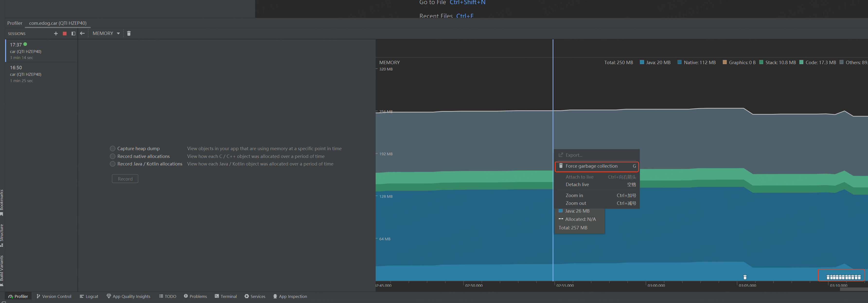Open the App Inspection tool window

[x=290, y=296]
